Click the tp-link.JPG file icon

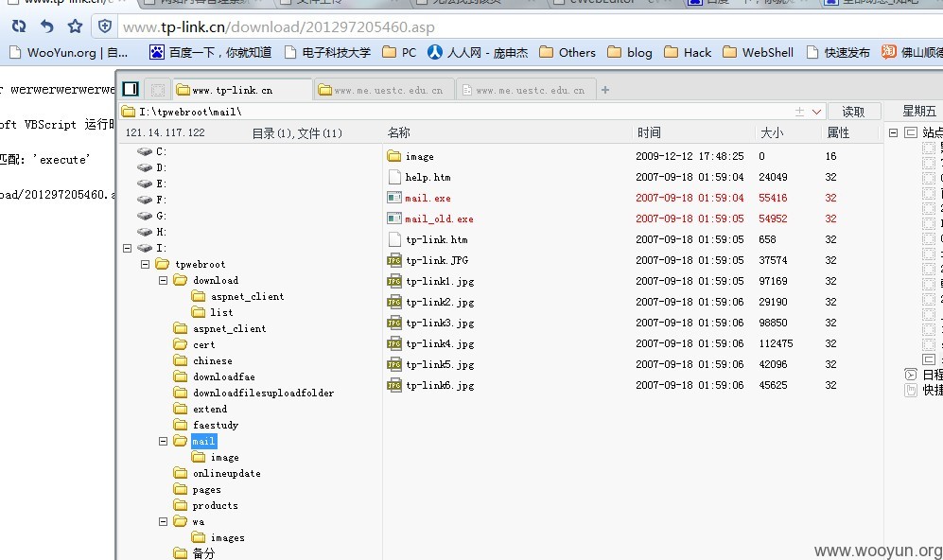pyautogui.click(x=394, y=260)
